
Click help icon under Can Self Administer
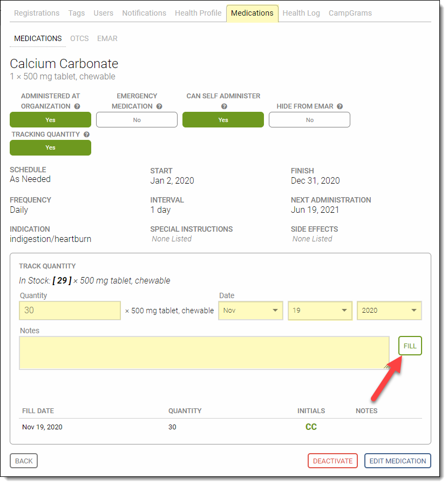coord(223,106)
